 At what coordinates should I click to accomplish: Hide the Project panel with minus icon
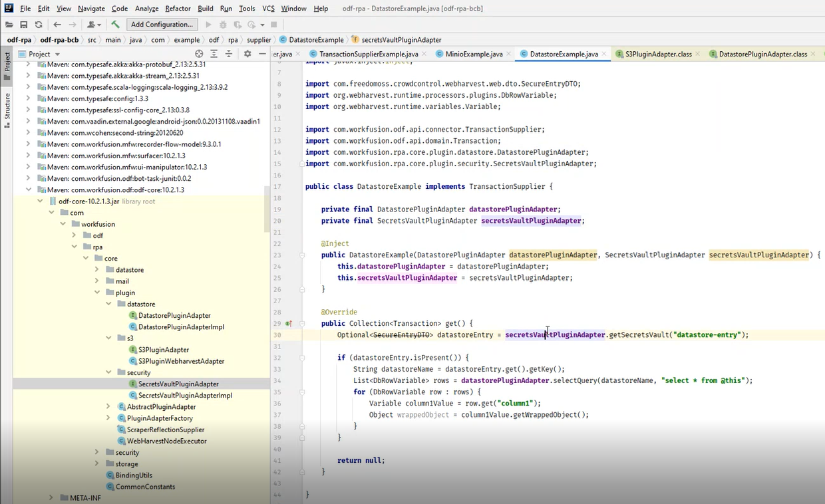[x=263, y=54]
